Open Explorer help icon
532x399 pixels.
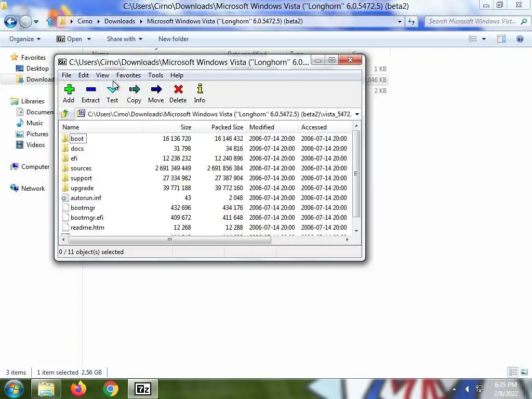pyautogui.click(x=520, y=39)
